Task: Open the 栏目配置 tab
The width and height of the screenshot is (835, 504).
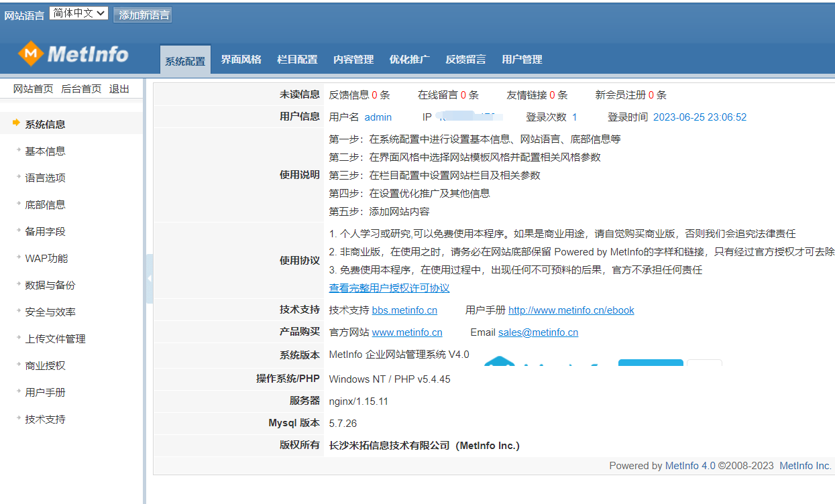Action: pos(297,60)
